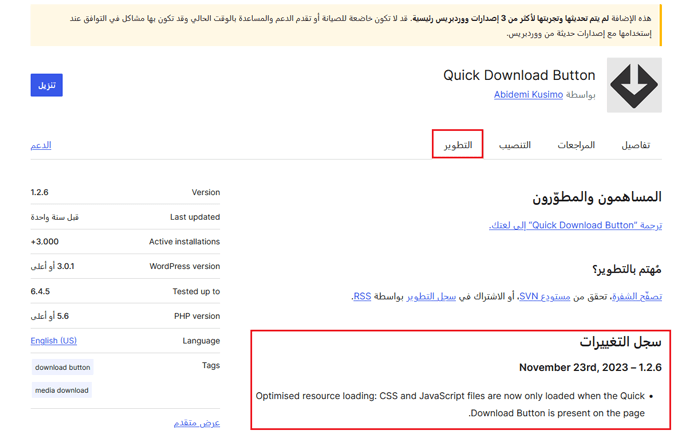The height and width of the screenshot is (436, 700).
Task: Click the download button tag
Action: pyautogui.click(x=62, y=367)
